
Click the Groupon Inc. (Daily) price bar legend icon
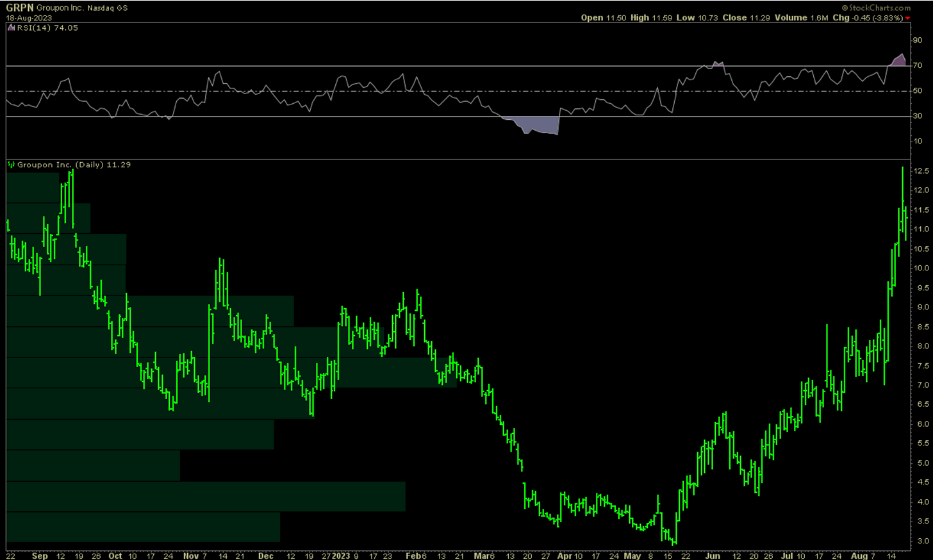coord(11,165)
